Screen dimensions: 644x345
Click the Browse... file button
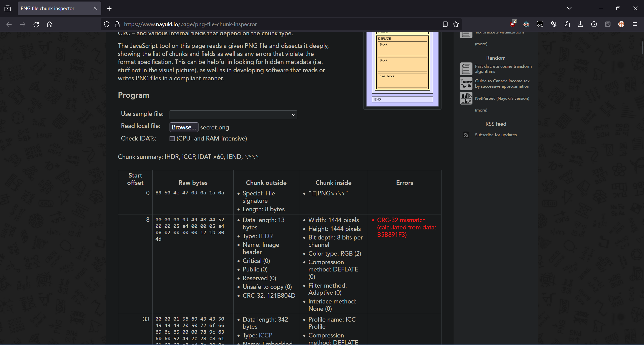pos(184,127)
